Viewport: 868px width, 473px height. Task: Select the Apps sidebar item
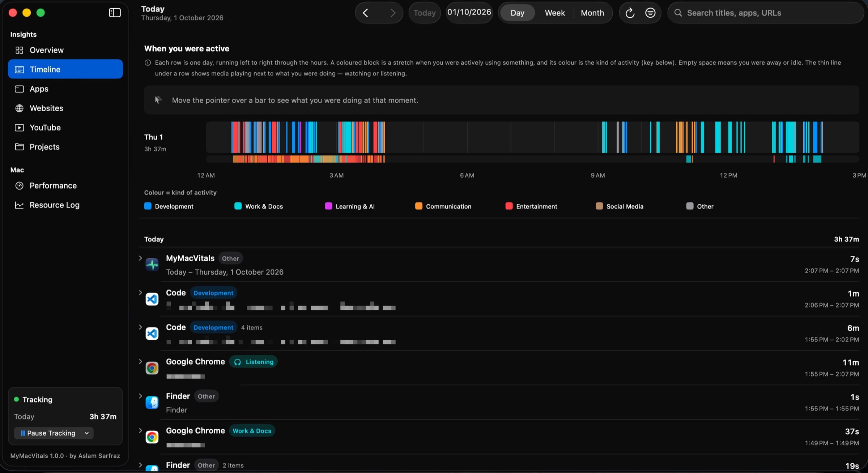point(65,89)
